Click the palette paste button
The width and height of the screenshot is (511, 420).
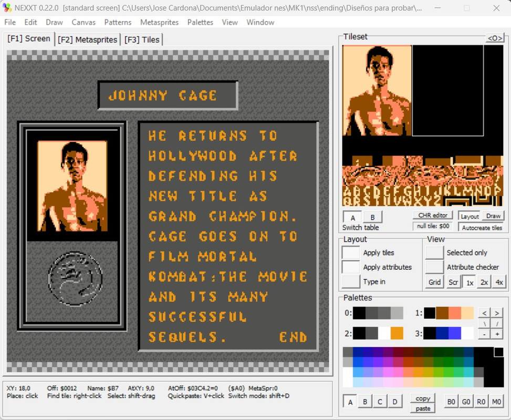pyautogui.click(x=423, y=408)
